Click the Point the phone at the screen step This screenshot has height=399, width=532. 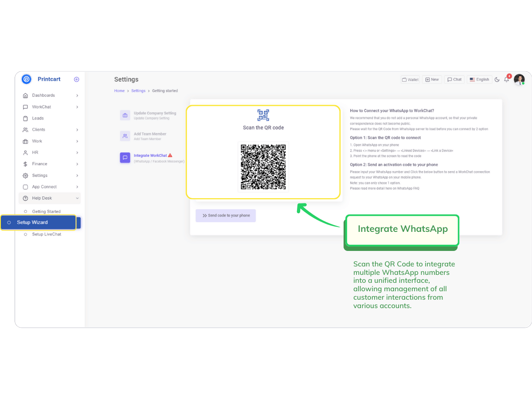coord(385,156)
